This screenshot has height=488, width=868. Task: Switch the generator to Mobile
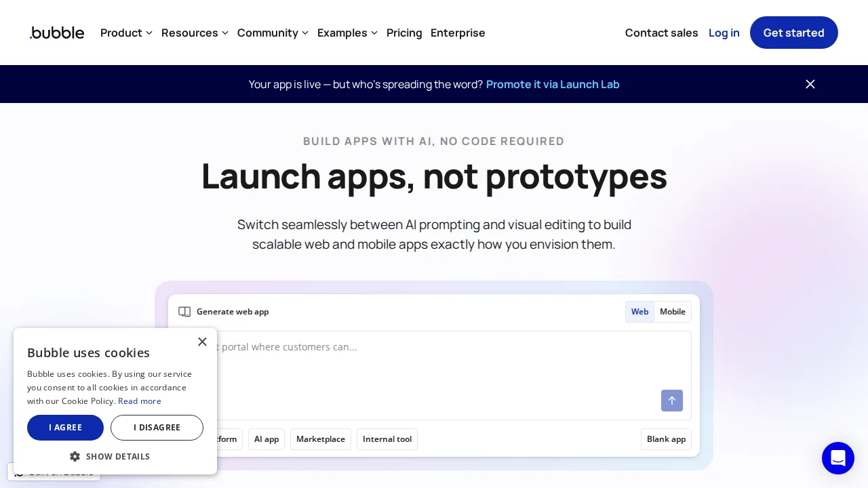pos(673,312)
